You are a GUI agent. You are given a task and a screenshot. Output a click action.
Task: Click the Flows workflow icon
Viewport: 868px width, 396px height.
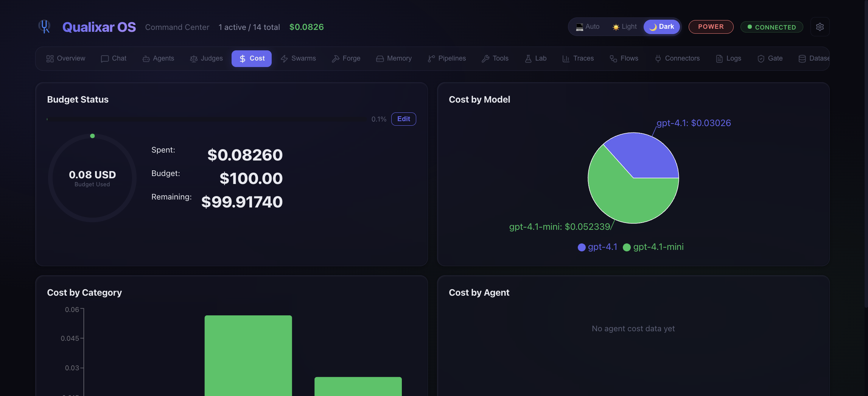coord(613,59)
